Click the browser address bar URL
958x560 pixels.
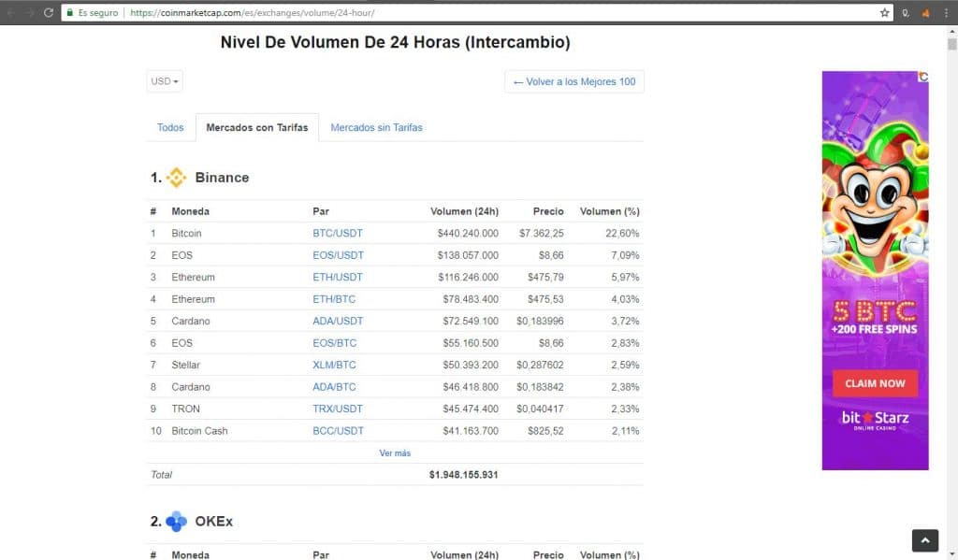coord(253,13)
